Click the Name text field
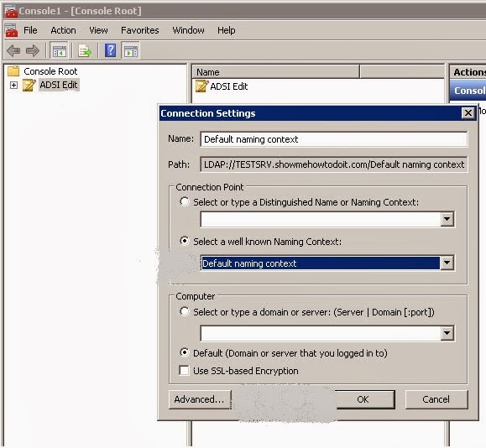 click(334, 139)
